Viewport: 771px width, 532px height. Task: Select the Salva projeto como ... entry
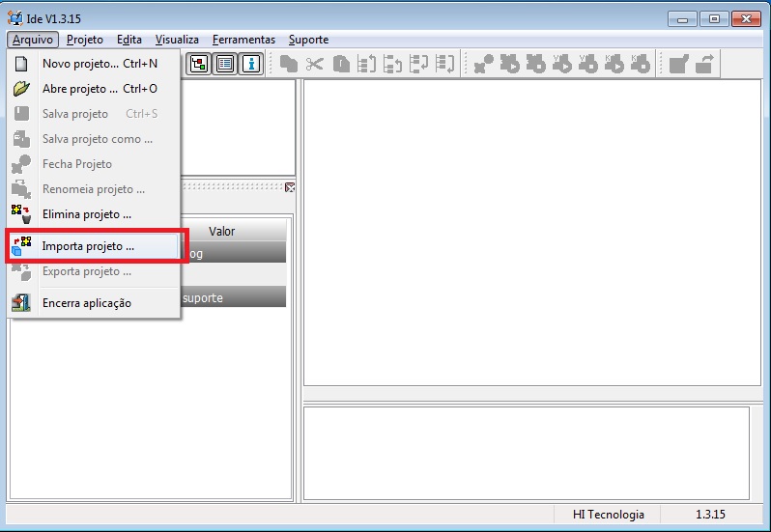tap(94, 139)
